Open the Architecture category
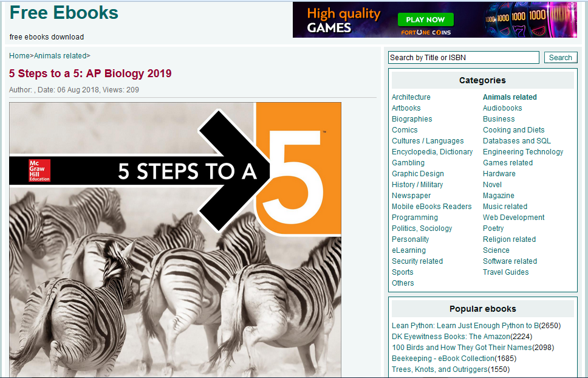Viewport: 588px width, 378px height. (411, 97)
